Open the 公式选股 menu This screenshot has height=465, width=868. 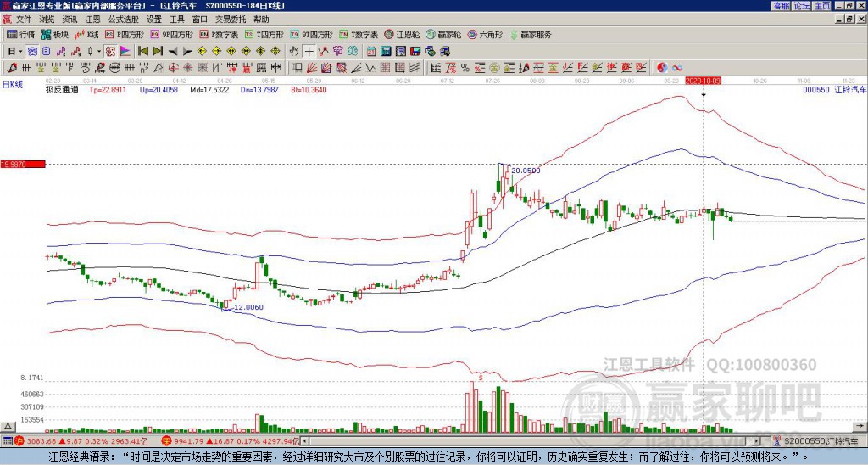click(124, 20)
